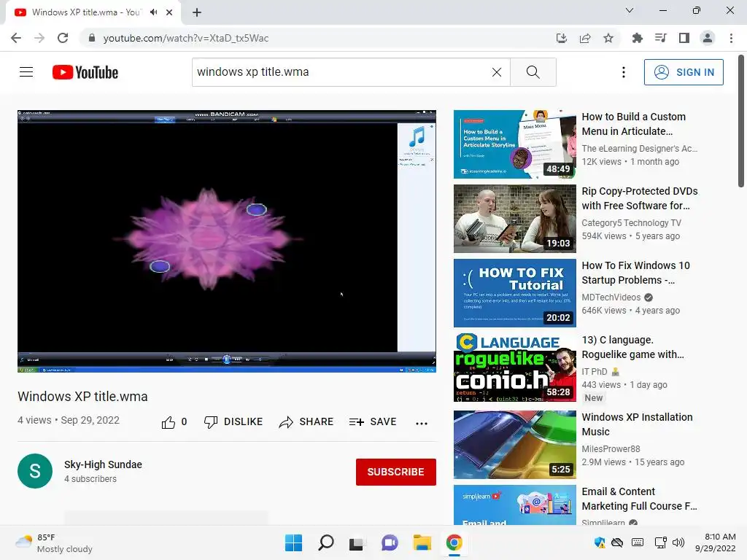Click the search magnifier button
Image resolution: width=747 pixels, height=560 pixels.
tap(533, 72)
